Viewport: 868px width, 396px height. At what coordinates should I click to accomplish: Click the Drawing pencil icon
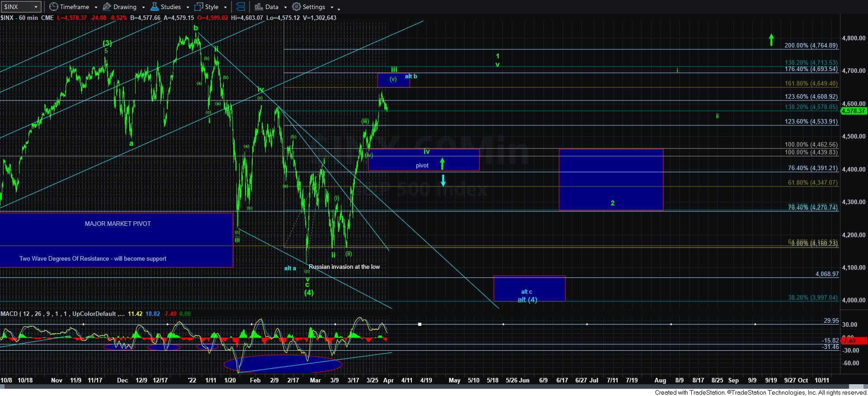tap(107, 7)
